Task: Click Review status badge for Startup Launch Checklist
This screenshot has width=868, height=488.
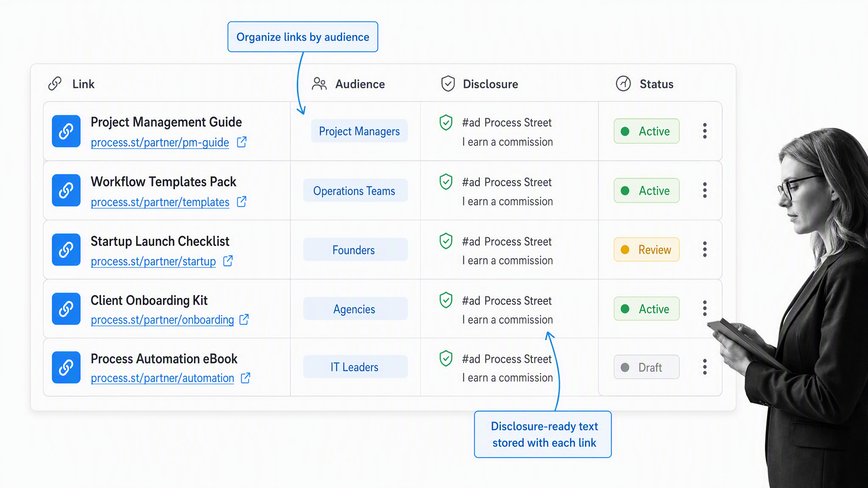Action: (x=646, y=250)
